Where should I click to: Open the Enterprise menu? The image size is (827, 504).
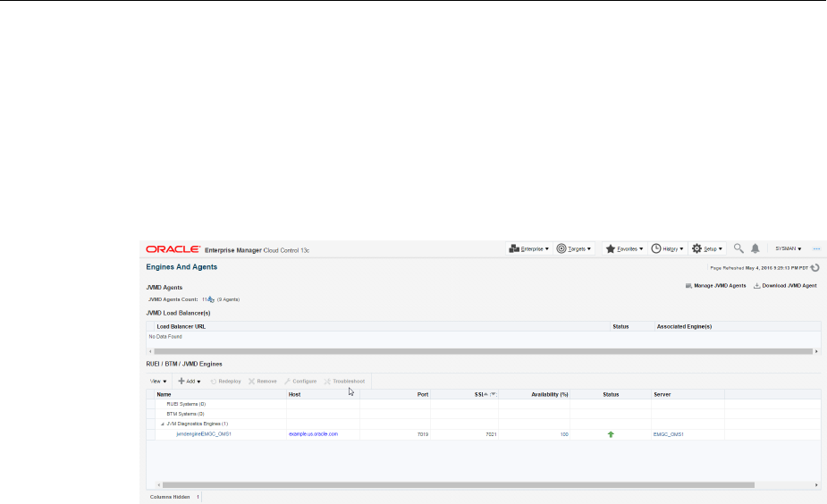[528, 248]
